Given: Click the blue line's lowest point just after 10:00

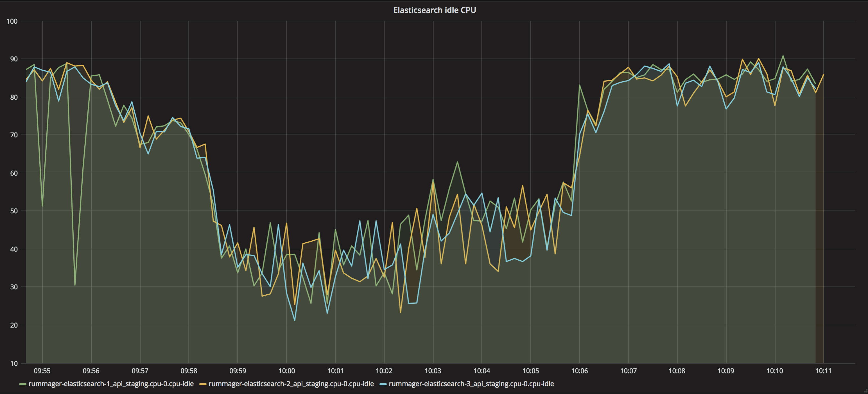Looking at the screenshot, I should point(295,320).
